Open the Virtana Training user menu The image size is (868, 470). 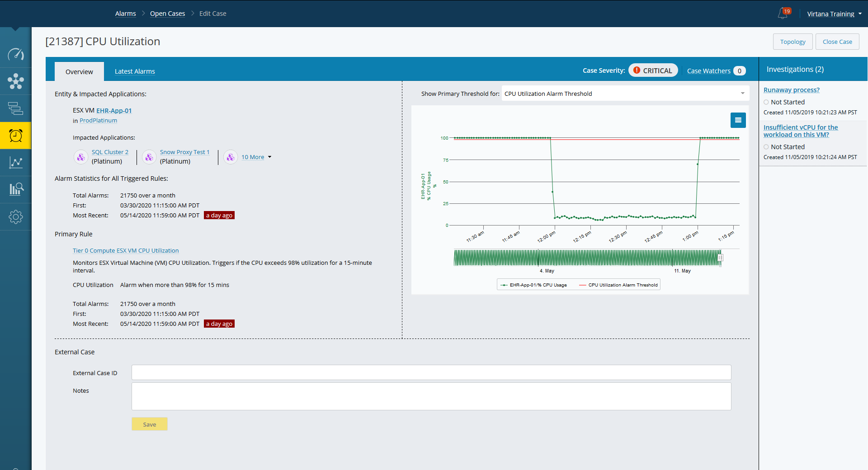[834, 14]
